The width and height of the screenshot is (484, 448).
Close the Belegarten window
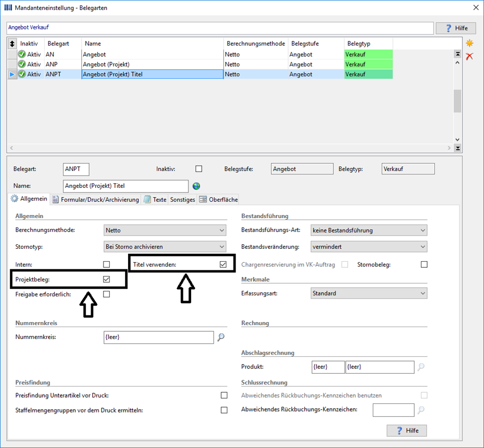(x=476, y=7)
